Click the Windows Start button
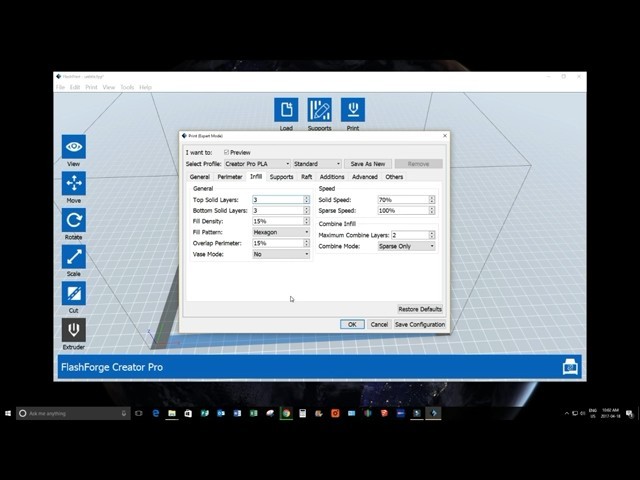Viewport: 640px width, 480px height. click(x=8, y=413)
